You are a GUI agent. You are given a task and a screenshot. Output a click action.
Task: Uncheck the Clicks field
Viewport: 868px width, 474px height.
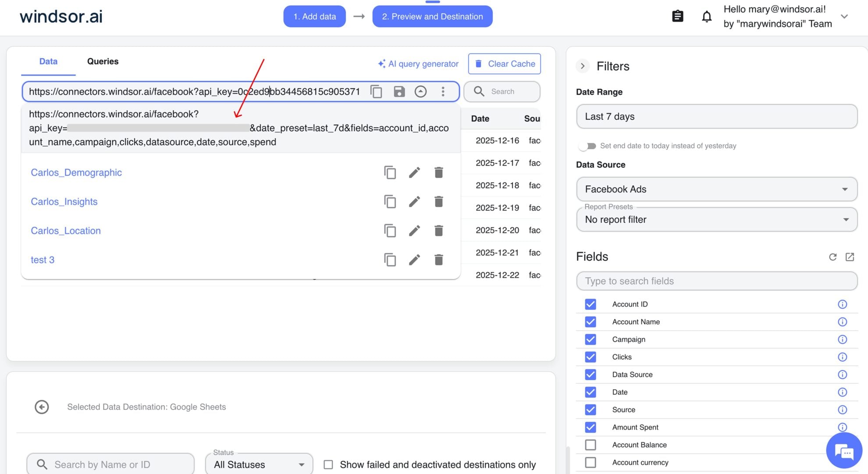pos(591,357)
